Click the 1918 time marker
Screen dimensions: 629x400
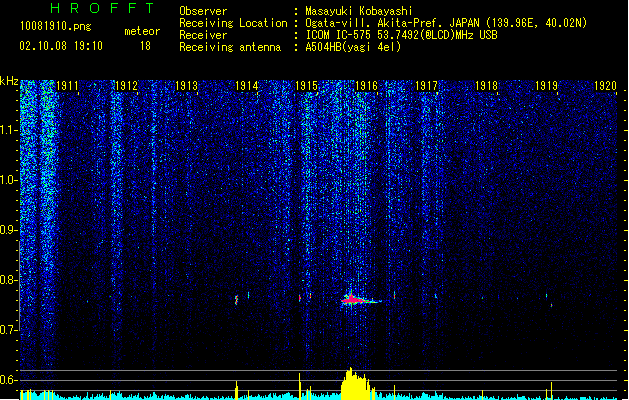486,86
